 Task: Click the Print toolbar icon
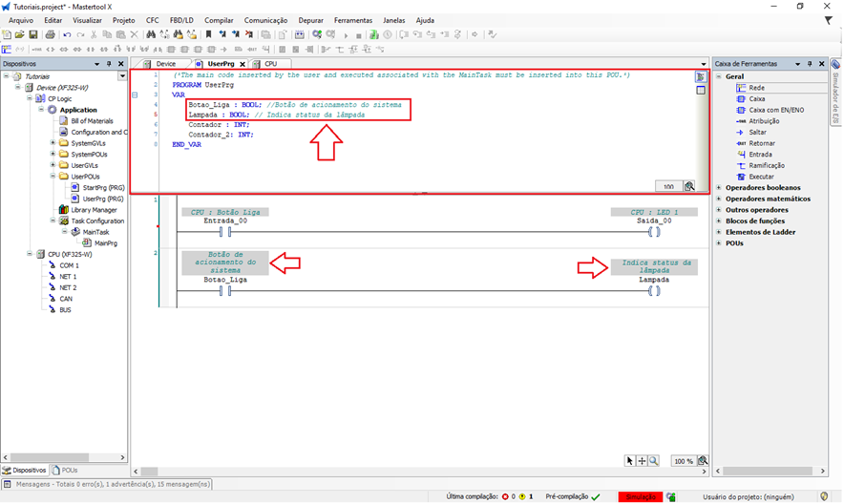click(49, 34)
